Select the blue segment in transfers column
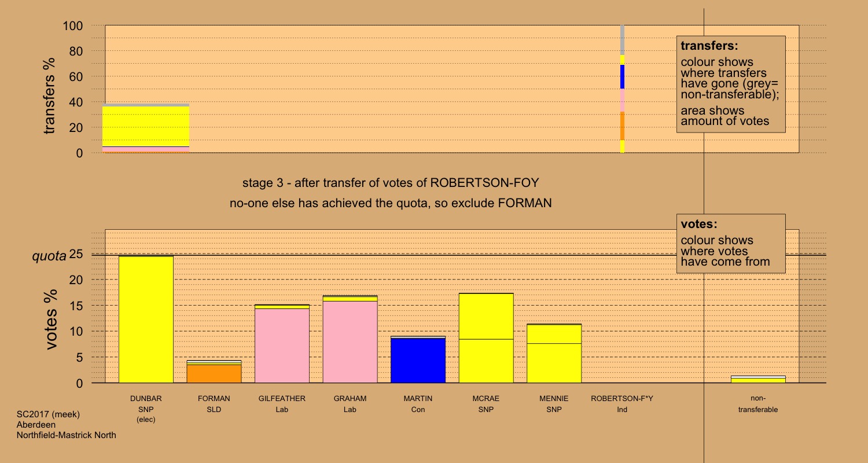This screenshot has height=463, width=868. [x=622, y=77]
